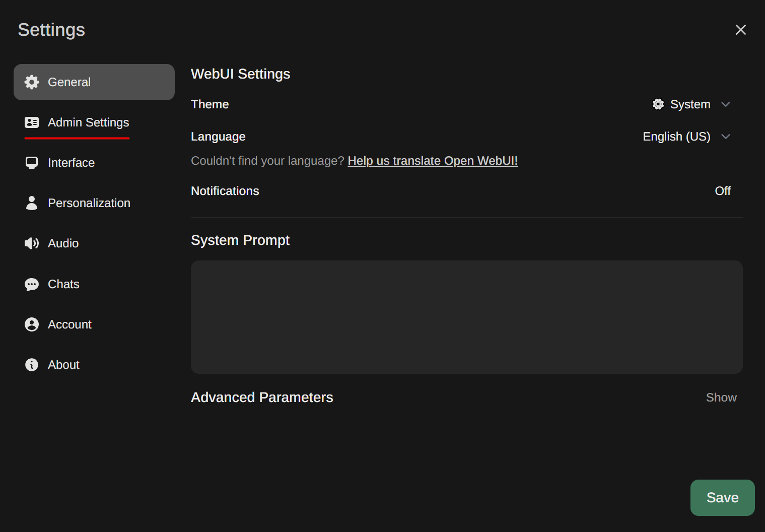Viewport: 765px width, 532px height.
Task: Click the Personalization person icon
Action: coord(32,203)
